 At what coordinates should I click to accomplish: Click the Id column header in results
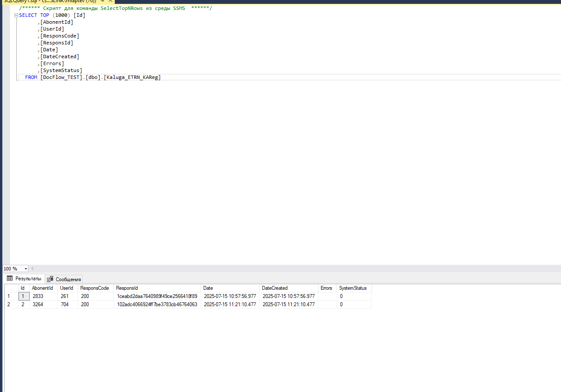(x=24, y=288)
